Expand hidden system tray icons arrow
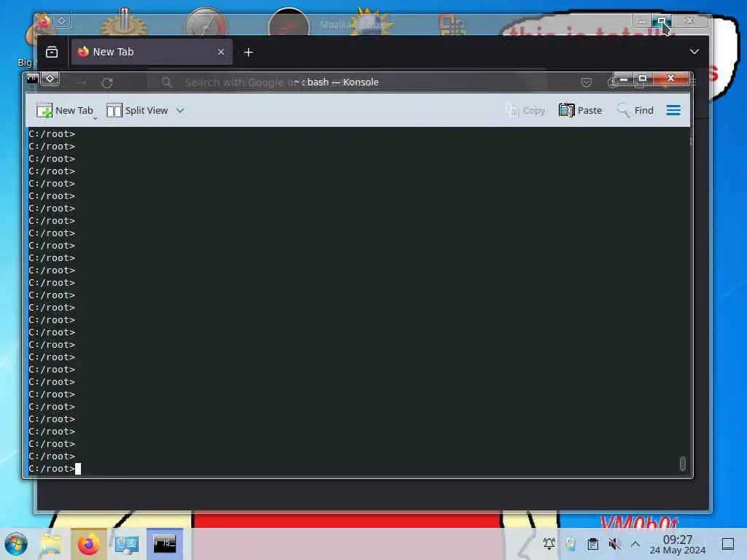 635,544
